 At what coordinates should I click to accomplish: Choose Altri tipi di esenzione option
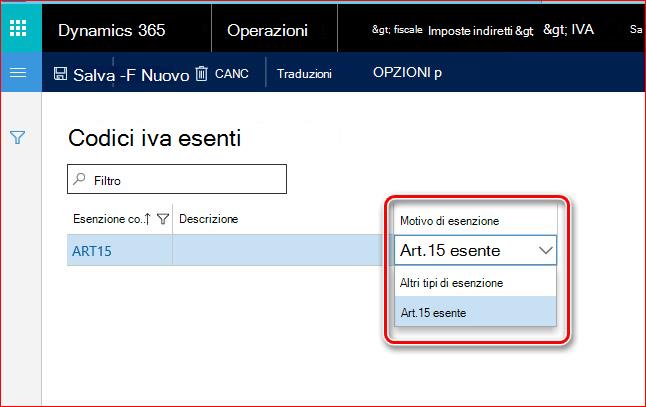(x=475, y=283)
